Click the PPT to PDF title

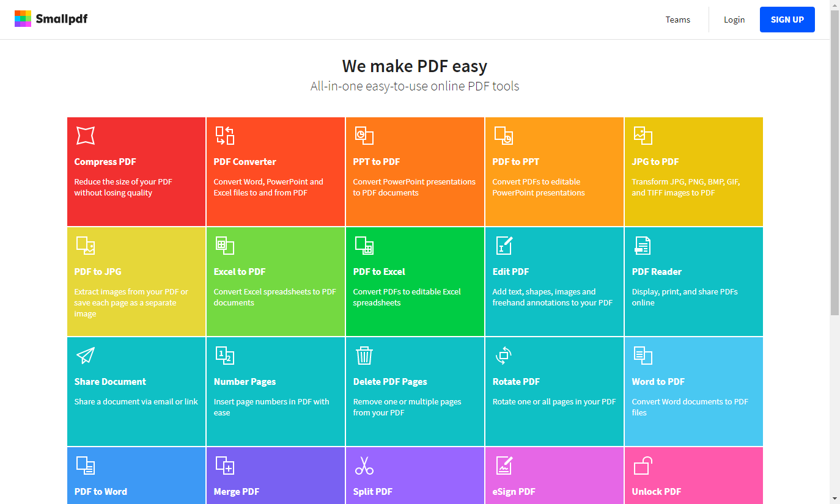[x=376, y=162]
